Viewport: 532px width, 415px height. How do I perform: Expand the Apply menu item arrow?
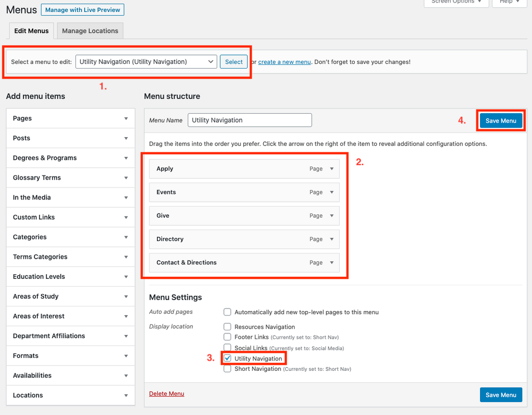coord(332,169)
